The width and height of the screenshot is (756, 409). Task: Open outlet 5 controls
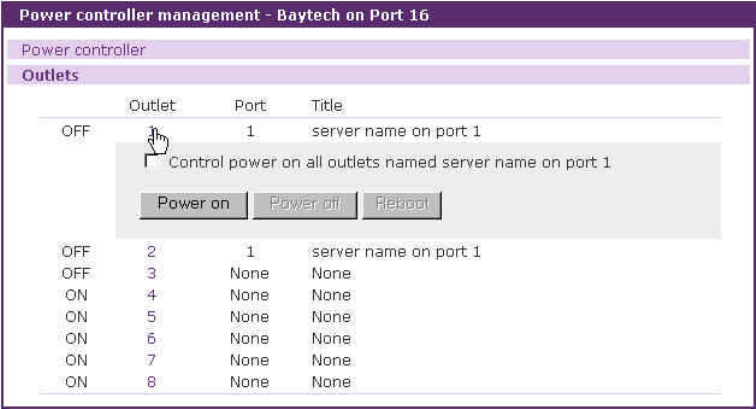(x=152, y=317)
